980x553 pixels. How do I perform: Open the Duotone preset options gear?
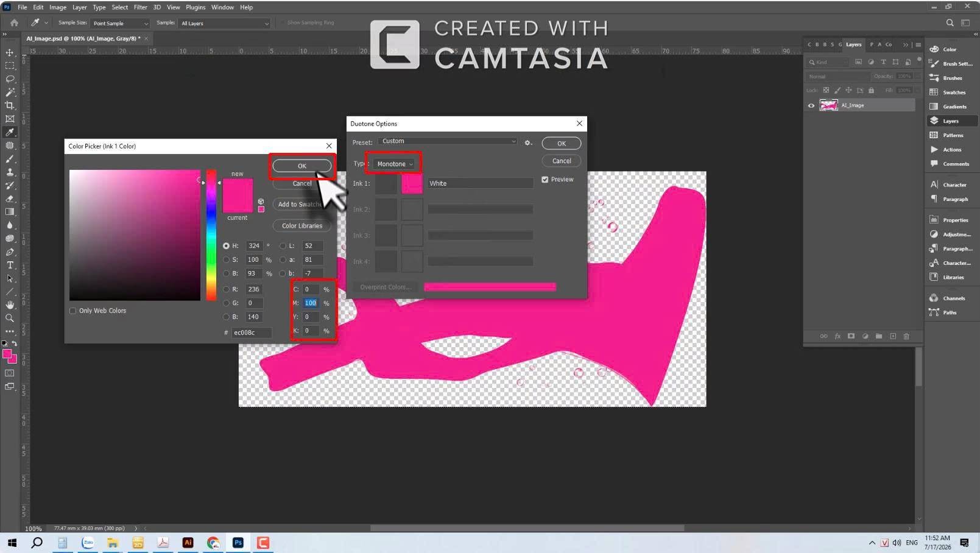[x=528, y=143]
